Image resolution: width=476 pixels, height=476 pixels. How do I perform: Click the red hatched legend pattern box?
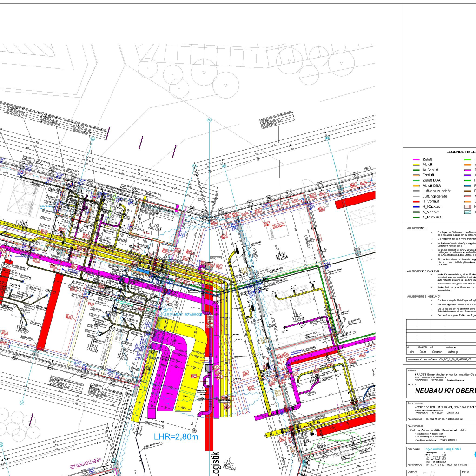[468, 206]
